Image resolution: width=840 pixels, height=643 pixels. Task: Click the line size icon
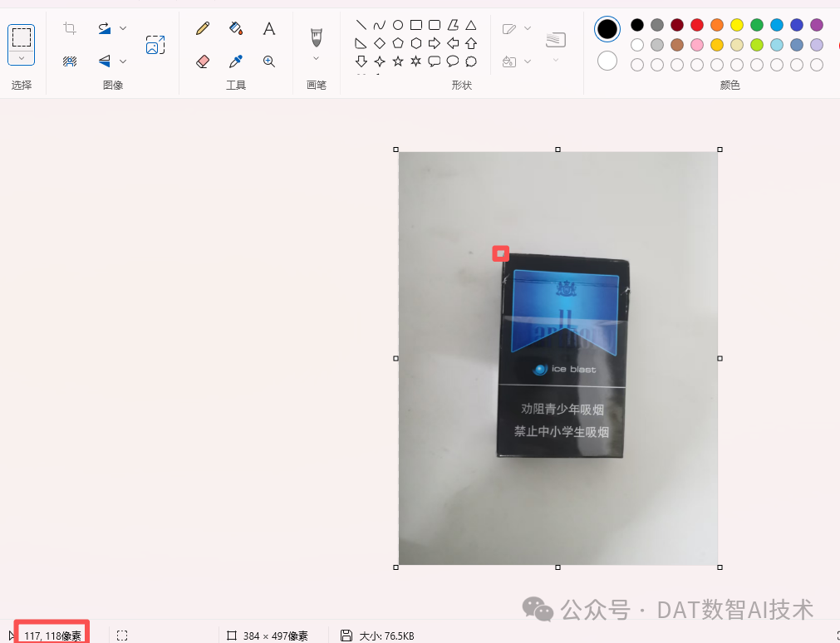[x=556, y=40]
